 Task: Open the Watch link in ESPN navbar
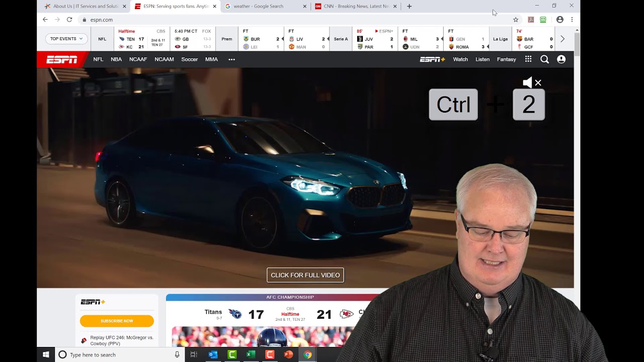coord(460,59)
